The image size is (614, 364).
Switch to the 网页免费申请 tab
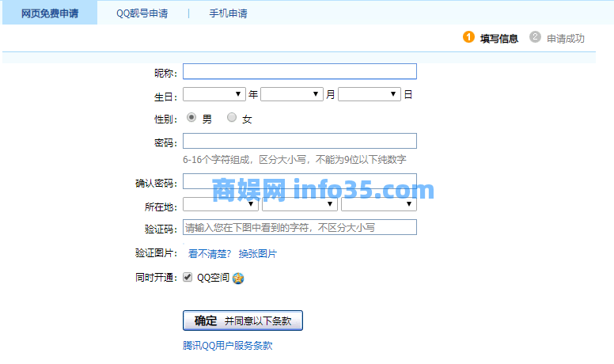click(x=50, y=13)
